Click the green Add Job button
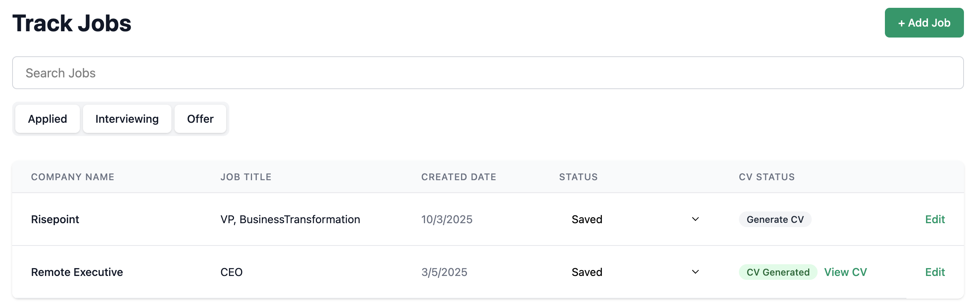 924,23
